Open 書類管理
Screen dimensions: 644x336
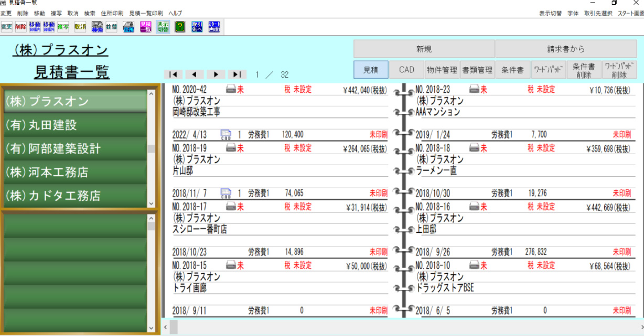pyautogui.click(x=478, y=70)
